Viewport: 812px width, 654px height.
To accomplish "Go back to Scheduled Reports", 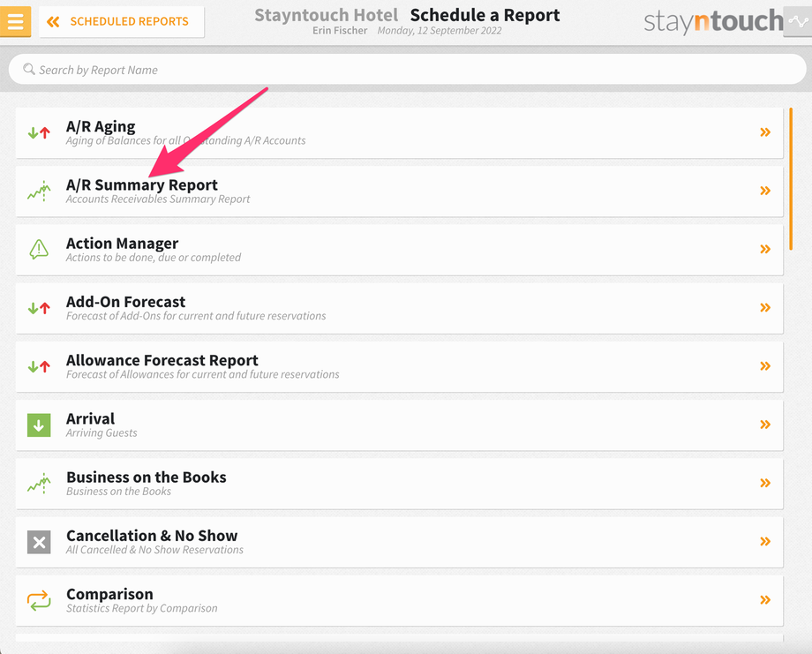I will point(121,22).
